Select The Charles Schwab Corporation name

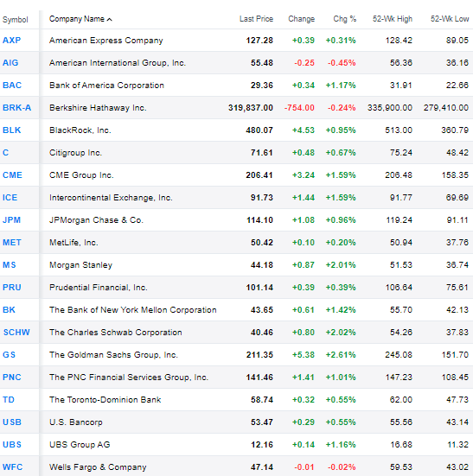click(116, 333)
